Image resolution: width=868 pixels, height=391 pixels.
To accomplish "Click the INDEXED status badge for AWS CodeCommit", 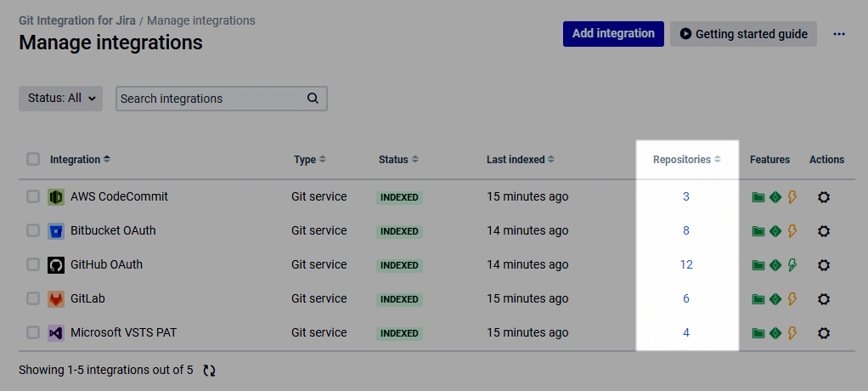I will [x=399, y=198].
